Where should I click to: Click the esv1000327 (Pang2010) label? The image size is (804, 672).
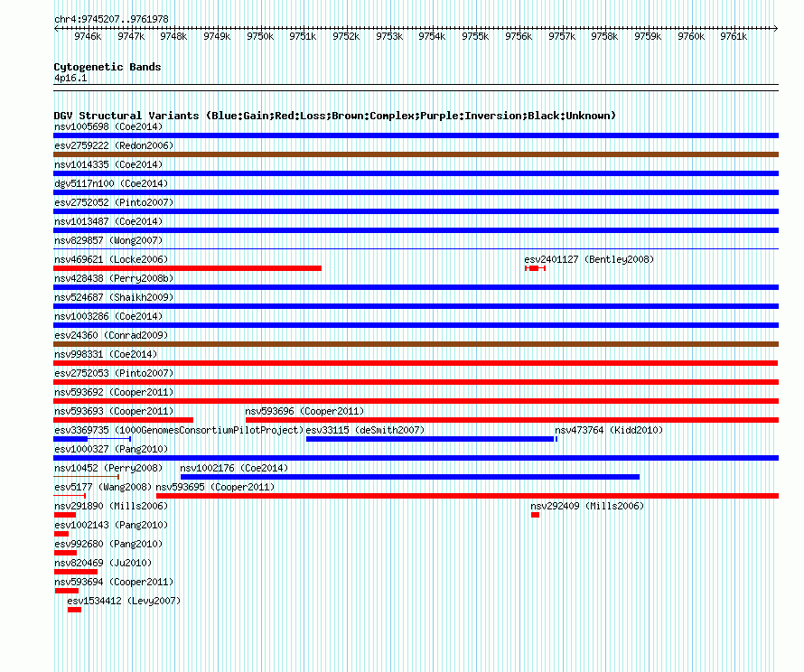pos(111,449)
